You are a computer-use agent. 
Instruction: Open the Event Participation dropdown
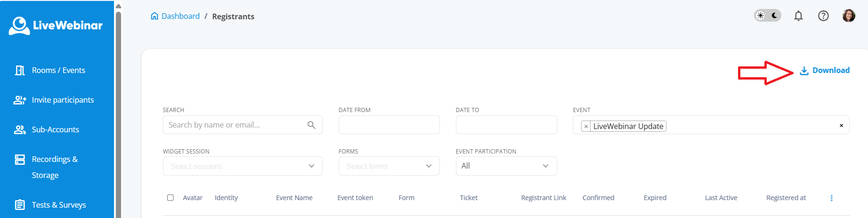[506, 166]
